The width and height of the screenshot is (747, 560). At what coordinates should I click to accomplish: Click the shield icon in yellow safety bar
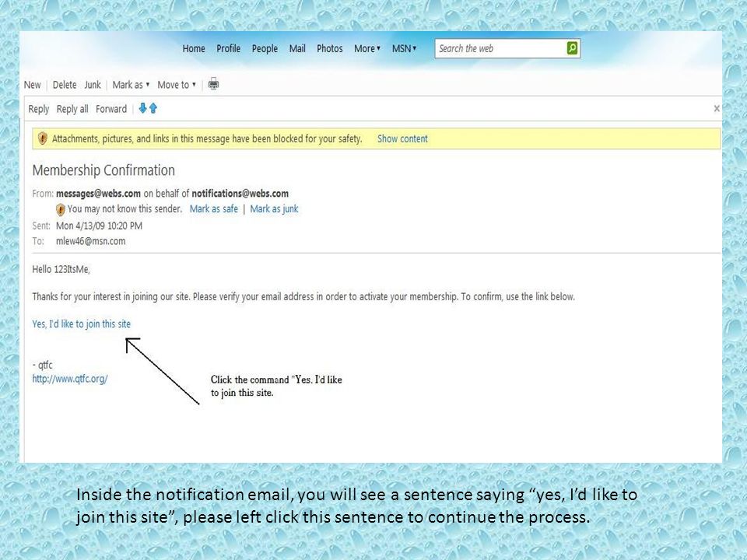coord(42,138)
